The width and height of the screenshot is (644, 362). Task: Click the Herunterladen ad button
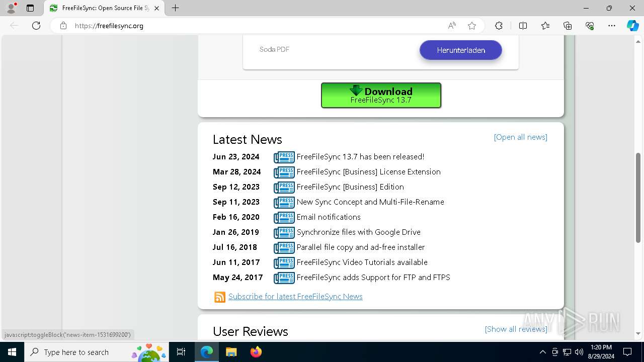click(461, 50)
